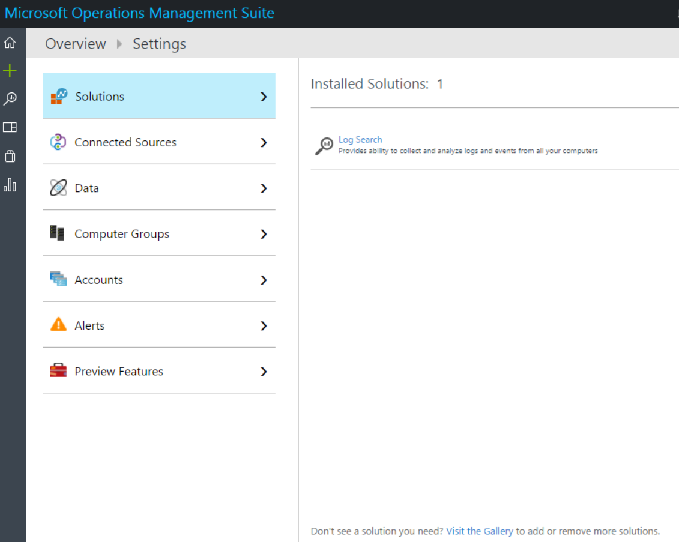
Task: Click the green plus icon in sidebar
Action: pyautogui.click(x=10, y=71)
